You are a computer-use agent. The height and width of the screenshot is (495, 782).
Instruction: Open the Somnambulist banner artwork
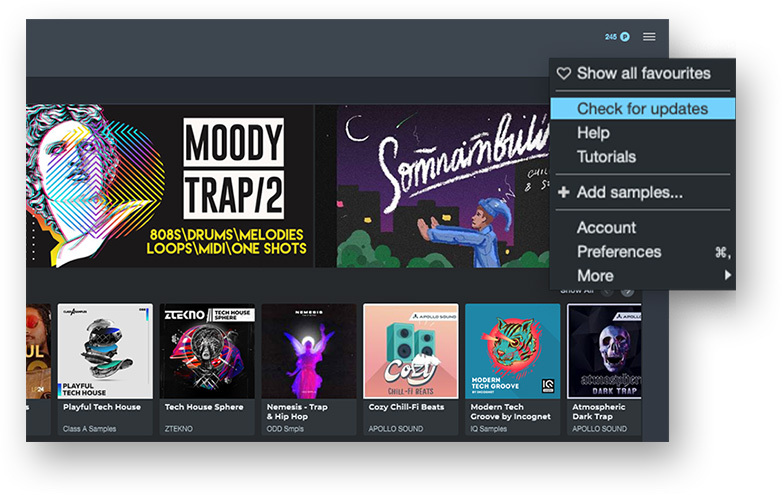(x=433, y=186)
